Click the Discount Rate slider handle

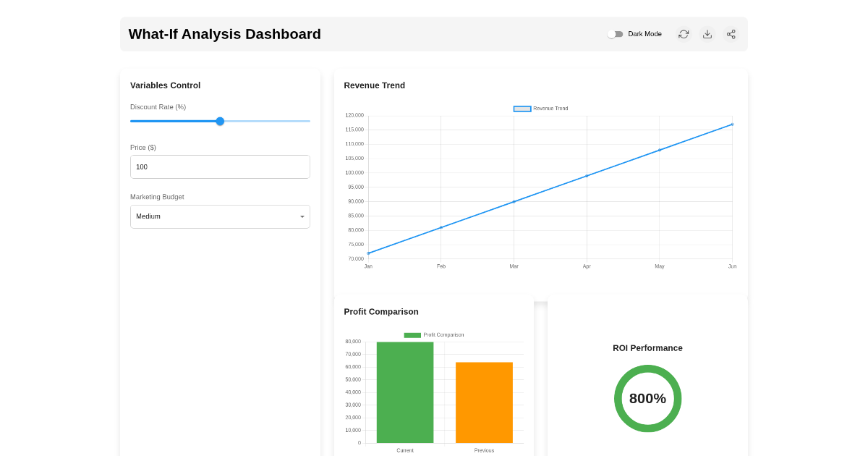tap(220, 121)
